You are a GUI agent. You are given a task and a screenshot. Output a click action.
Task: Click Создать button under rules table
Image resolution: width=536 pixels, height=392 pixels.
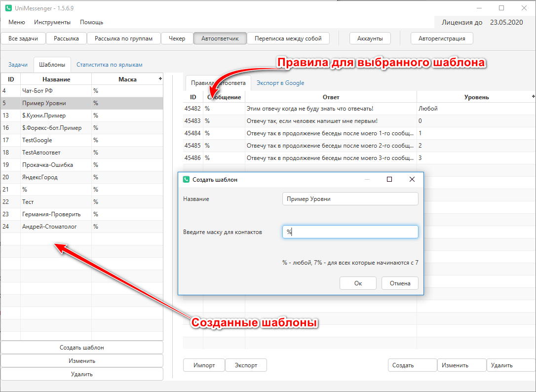412,365
